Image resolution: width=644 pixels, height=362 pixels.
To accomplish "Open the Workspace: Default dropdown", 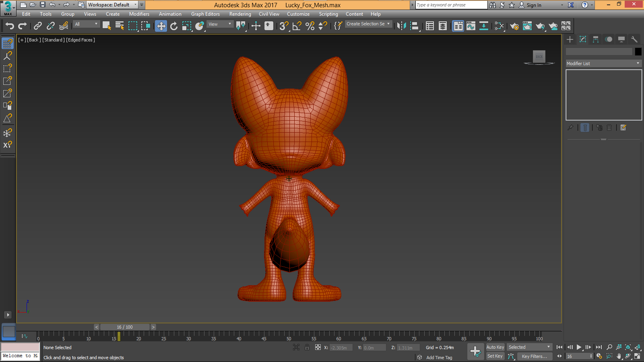I will click(x=112, y=5).
